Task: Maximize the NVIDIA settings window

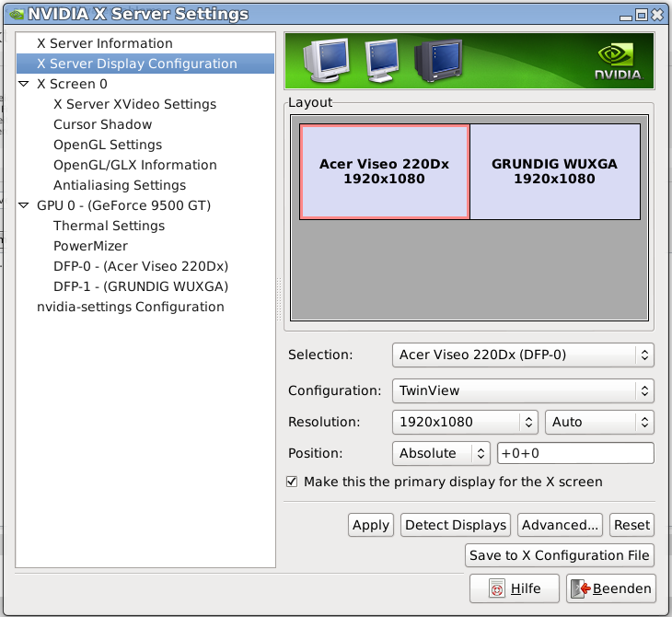Action: (x=642, y=14)
